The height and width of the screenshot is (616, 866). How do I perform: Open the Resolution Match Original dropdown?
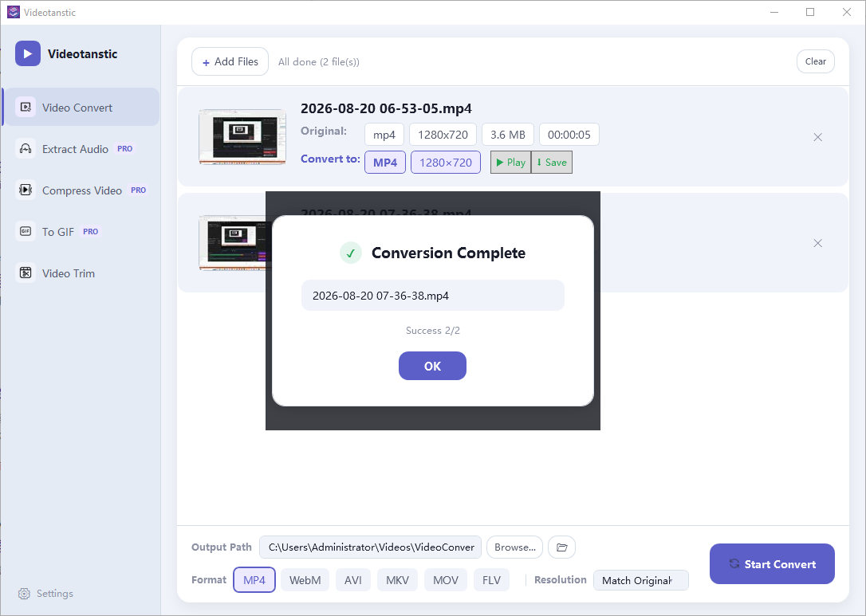tap(640, 580)
